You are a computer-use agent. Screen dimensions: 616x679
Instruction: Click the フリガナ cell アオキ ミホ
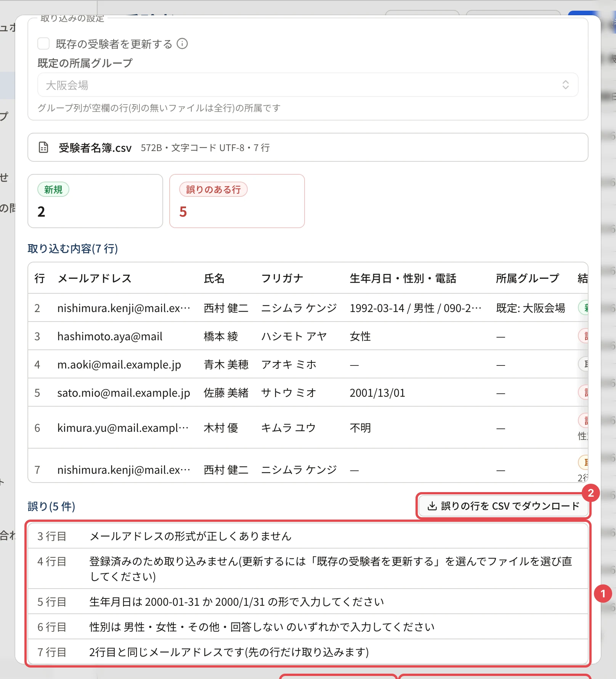[289, 365]
